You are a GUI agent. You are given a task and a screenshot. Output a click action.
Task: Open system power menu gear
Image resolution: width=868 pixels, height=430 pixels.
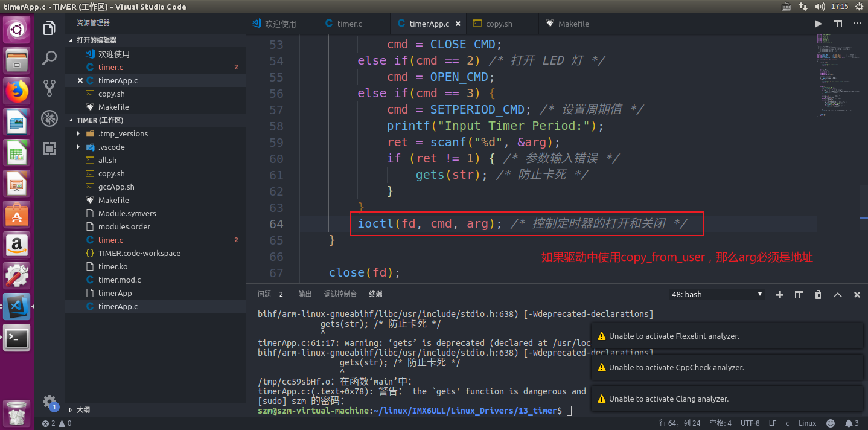coord(859,7)
